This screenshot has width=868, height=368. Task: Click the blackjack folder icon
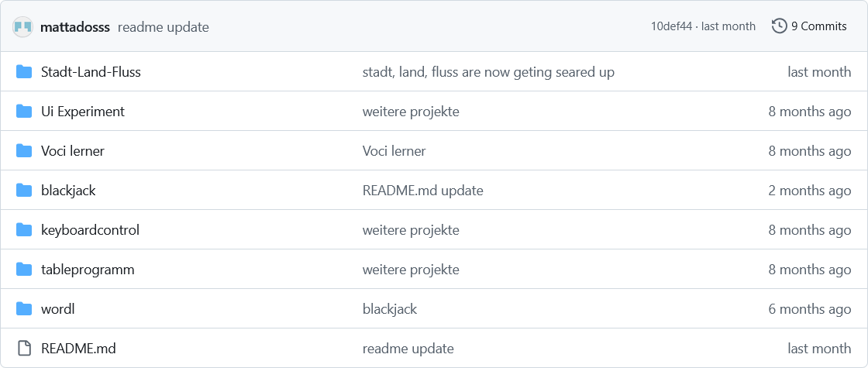pos(24,191)
